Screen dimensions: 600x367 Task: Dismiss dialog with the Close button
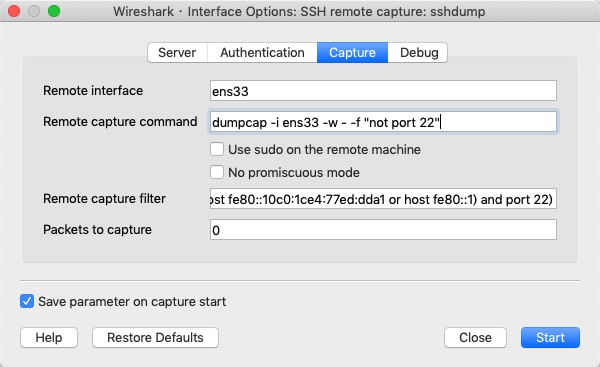pyautogui.click(x=475, y=338)
